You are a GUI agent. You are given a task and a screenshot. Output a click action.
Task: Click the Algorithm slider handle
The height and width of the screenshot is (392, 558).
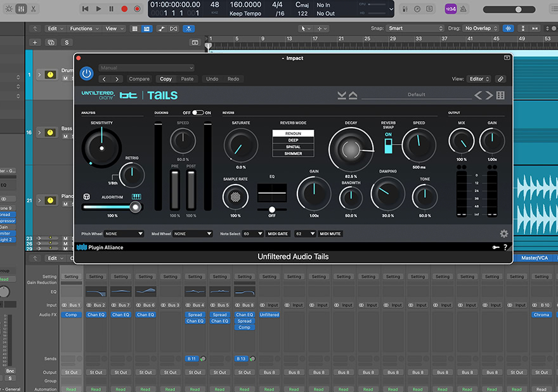click(135, 207)
